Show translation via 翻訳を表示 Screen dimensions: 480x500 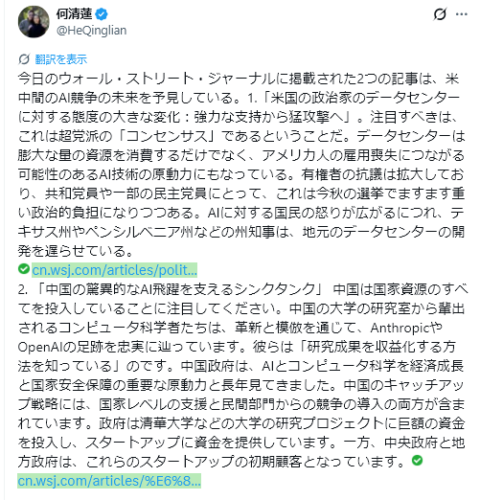point(61,59)
